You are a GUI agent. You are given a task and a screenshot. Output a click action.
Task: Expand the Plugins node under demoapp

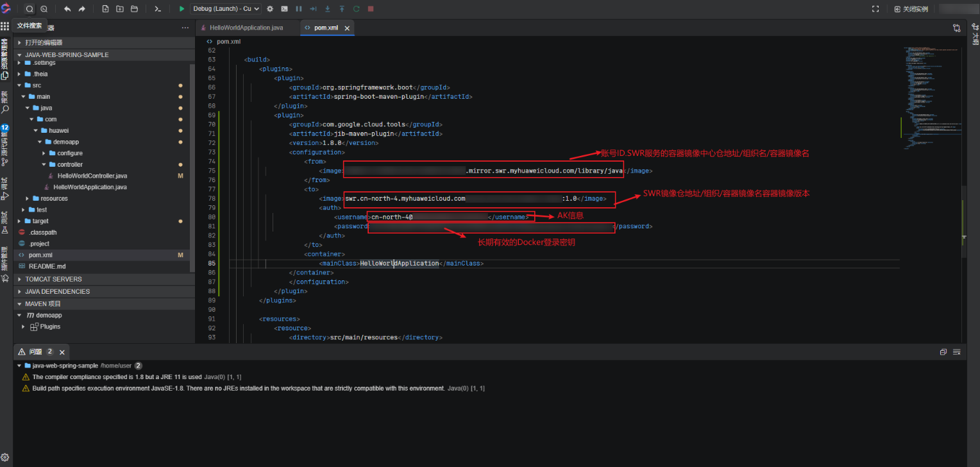[x=23, y=327]
